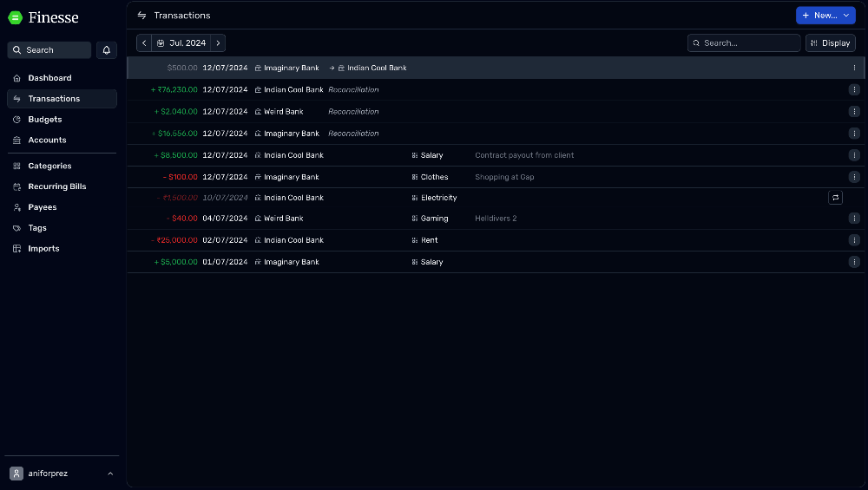Image resolution: width=868 pixels, height=490 pixels.
Task: Click the Finesse logo icon
Action: pyautogui.click(x=16, y=17)
